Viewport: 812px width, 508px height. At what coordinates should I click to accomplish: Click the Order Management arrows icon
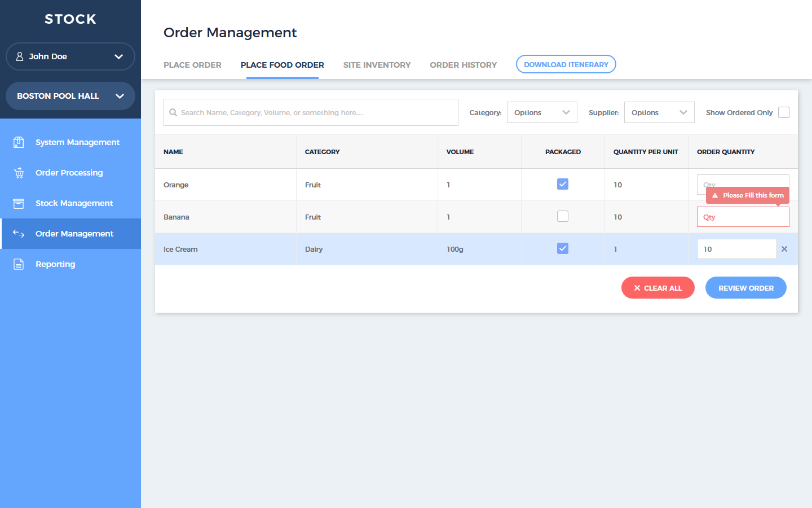pyautogui.click(x=19, y=234)
